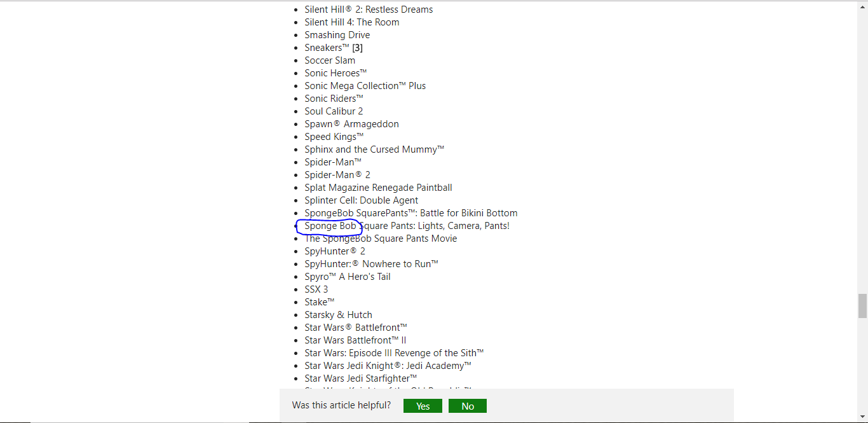Viewport: 868px width, 423px height.
Task: Click the 'Was this article helpful?' text
Action: coord(341,405)
